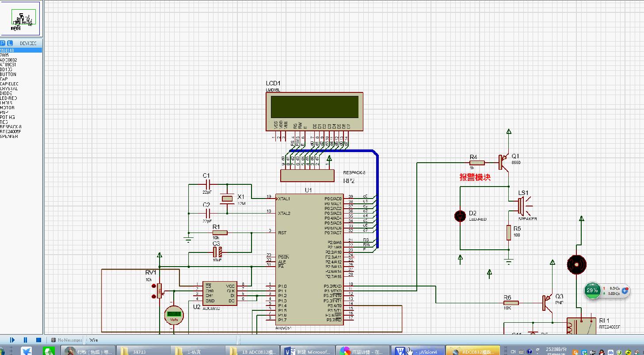
Task: Select CAP-ELEC in the device list
Action: (x=9, y=84)
